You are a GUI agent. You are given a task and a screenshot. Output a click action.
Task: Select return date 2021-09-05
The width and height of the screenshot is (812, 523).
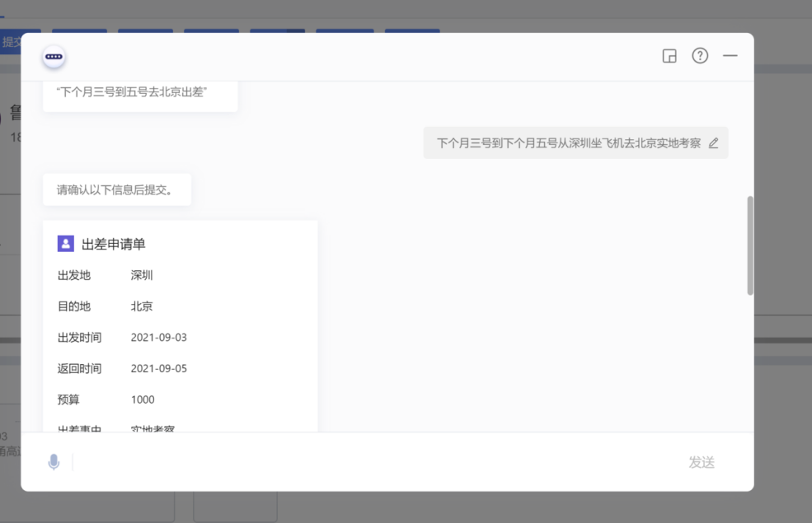(x=158, y=368)
